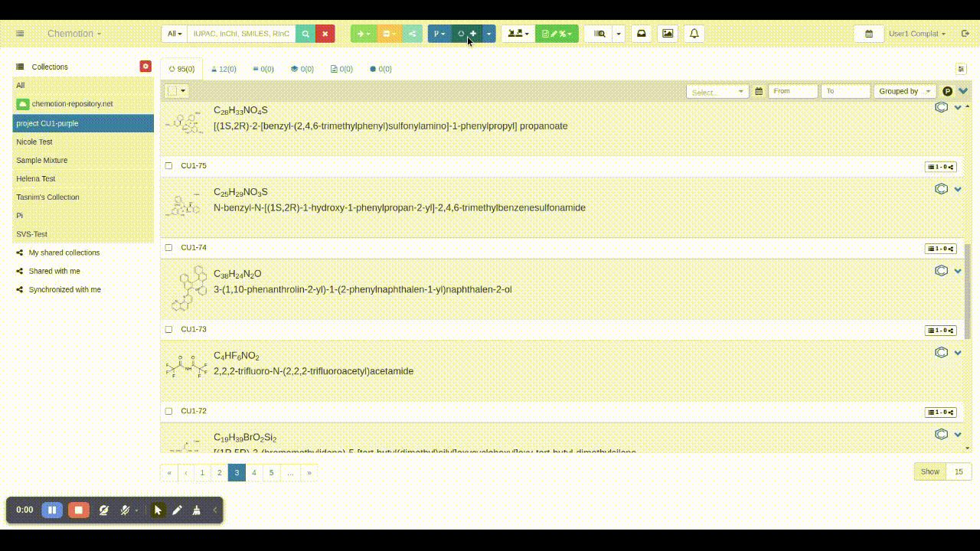Image resolution: width=980 pixels, height=551 pixels.
Task: Open the Grouped by dropdown
Action: 906,91
